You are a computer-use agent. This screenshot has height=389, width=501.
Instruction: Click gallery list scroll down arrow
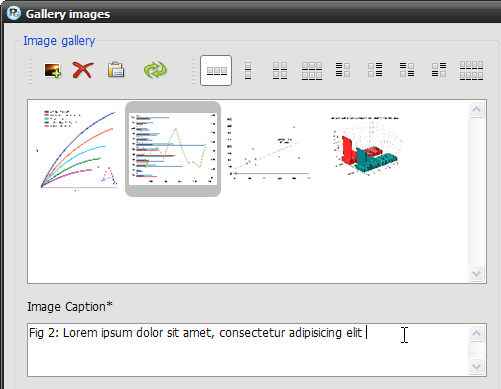tap(477, 274)
